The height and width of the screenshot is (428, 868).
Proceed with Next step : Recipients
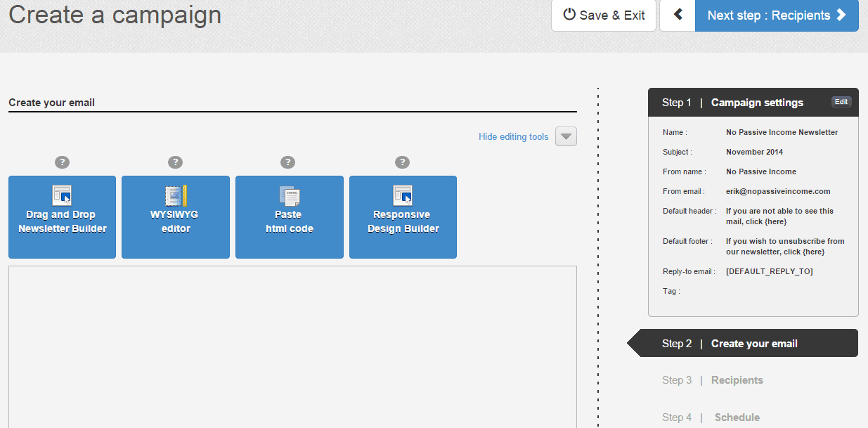click(x=777, y=15)
